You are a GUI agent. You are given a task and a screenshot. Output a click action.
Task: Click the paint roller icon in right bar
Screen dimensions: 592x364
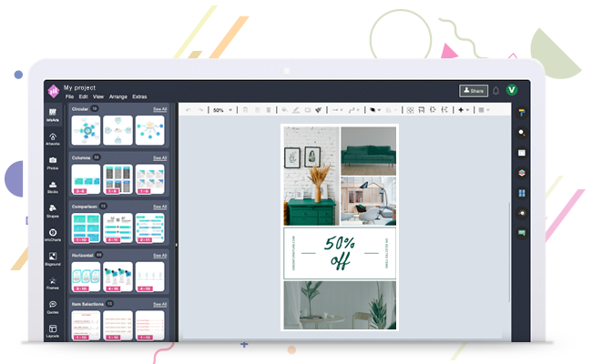(x=522, y=113)
